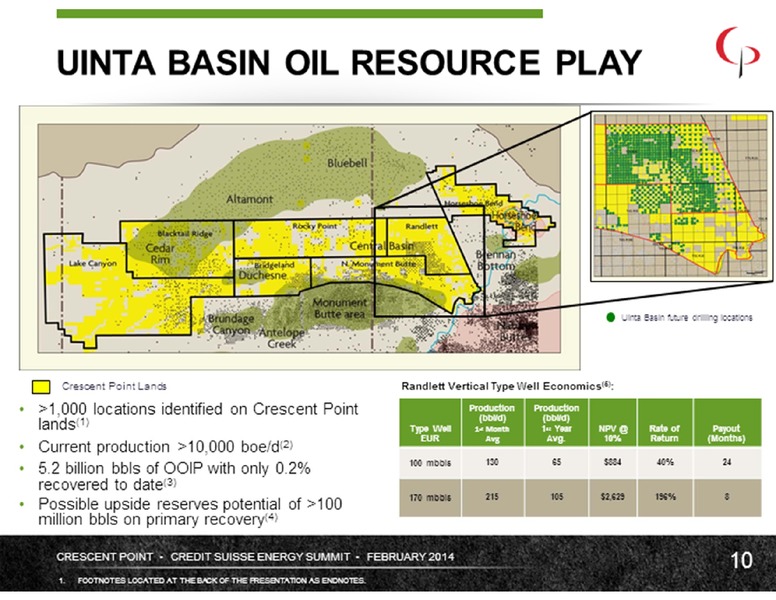Click the 'Duchesne' map label
The image size is (776, 600).
263,275
